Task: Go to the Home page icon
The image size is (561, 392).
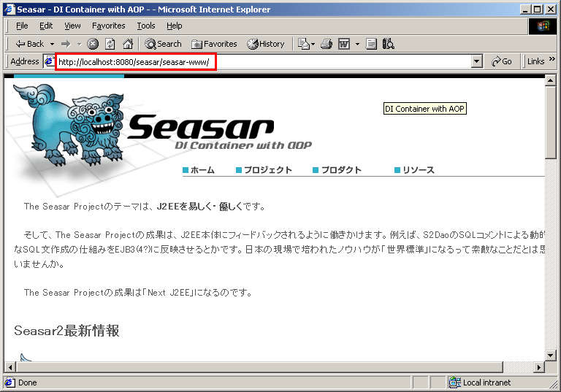Action: 128,44
